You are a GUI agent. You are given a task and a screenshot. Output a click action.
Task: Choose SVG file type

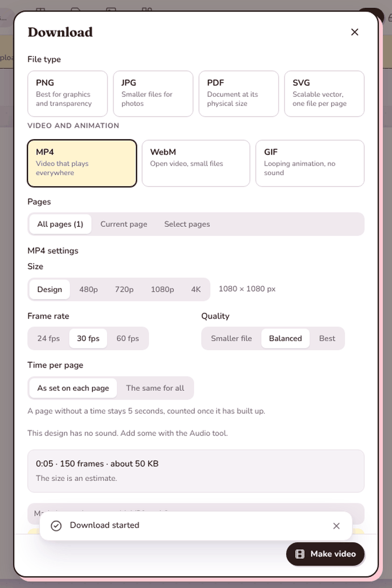point(324,94)
